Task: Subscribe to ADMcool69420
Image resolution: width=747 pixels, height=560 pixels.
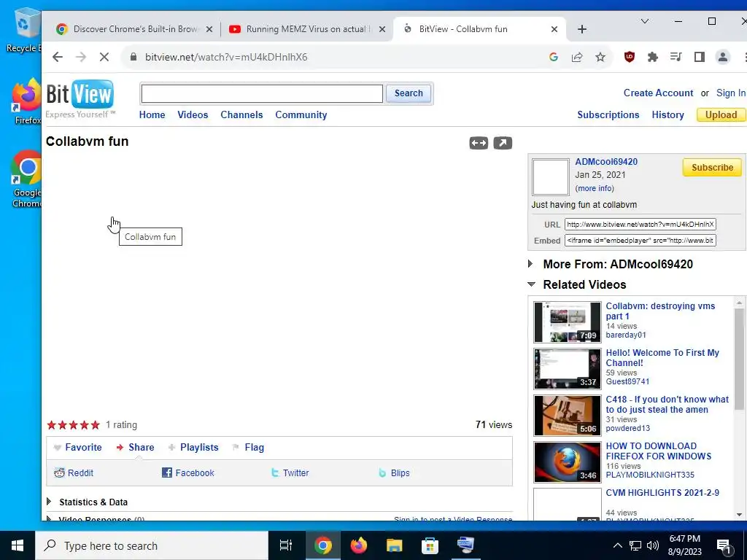Action: 712,168
